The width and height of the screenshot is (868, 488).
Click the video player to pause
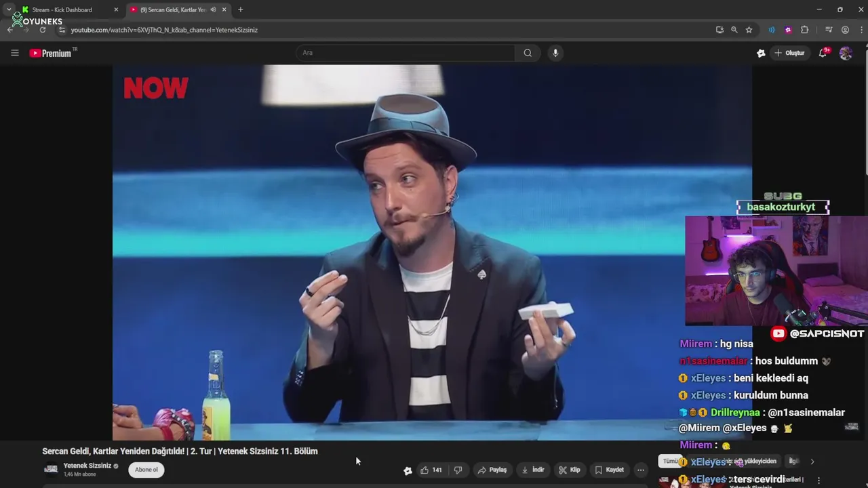tap(432, 252)
